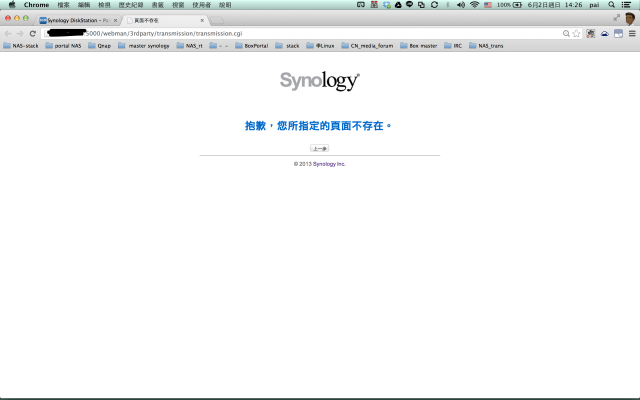Screen dimensions: 640x400
Task: Open the date and time 14:26 clock menu
Action: 555,4
